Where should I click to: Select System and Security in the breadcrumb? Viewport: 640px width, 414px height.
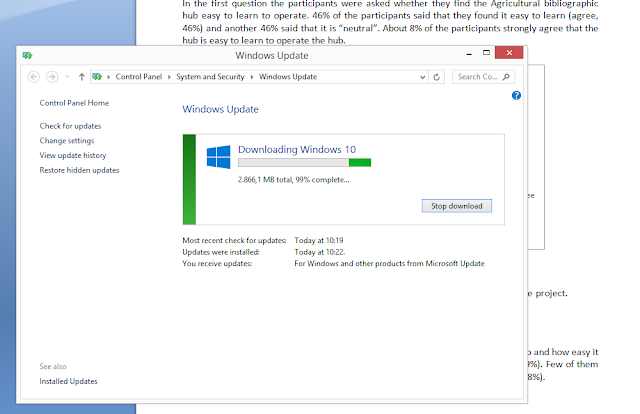(210, 77)
